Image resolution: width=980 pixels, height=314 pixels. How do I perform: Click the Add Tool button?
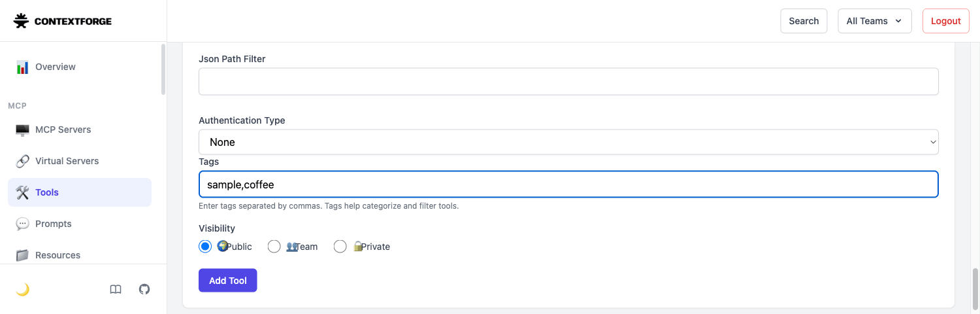[228, 281]
